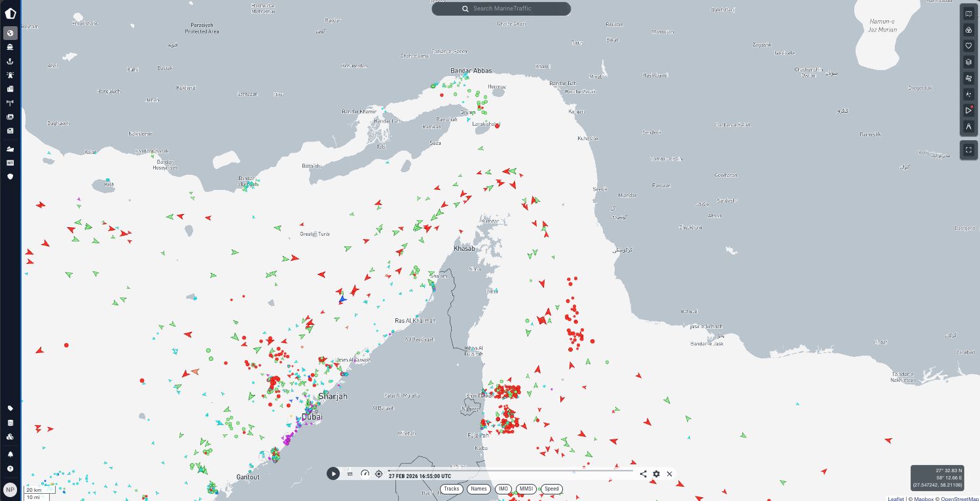The width and height of the screenshot is (980, 501).
Task: Expand the map layers stack menu
Action: pyautogui.click(x=969, y=62)
